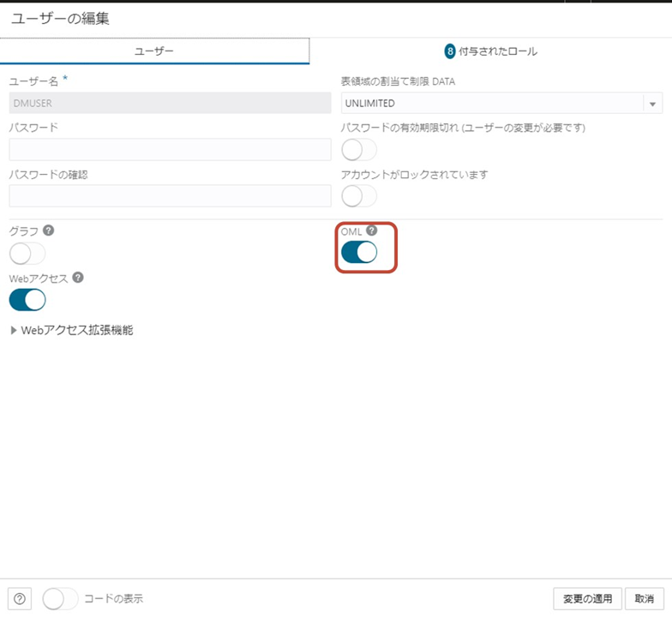The width and height of the screenshot is (672, 617).
Task: Open the 表領域の割当て制限 dropdown arrow
Action: (x=652, y=104)
